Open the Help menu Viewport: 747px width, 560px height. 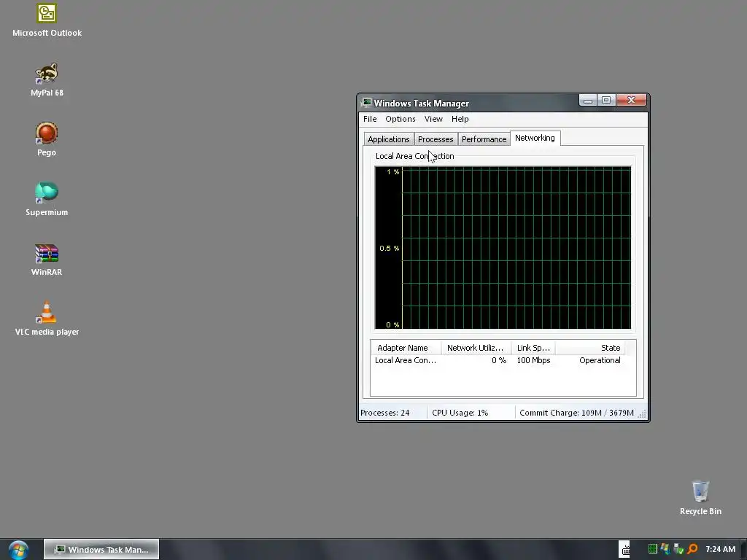coord(460,119)
